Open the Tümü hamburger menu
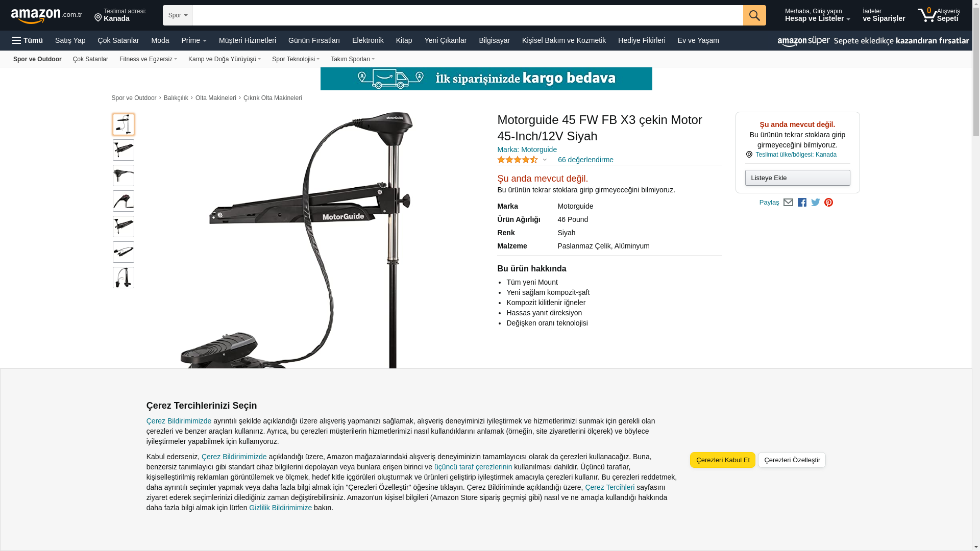This screenshot has height=551, width=980. click(x=28, y=40)
